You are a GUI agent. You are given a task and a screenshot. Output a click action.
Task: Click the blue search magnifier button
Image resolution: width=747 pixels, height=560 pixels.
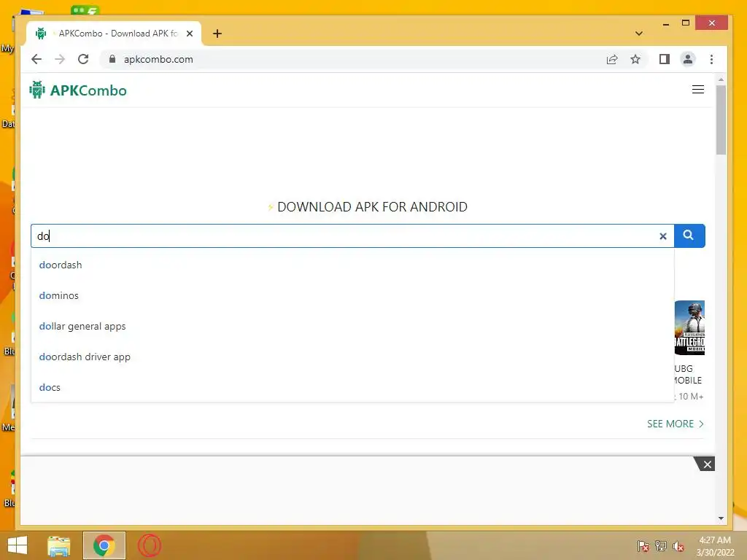(x=689, y=236)
